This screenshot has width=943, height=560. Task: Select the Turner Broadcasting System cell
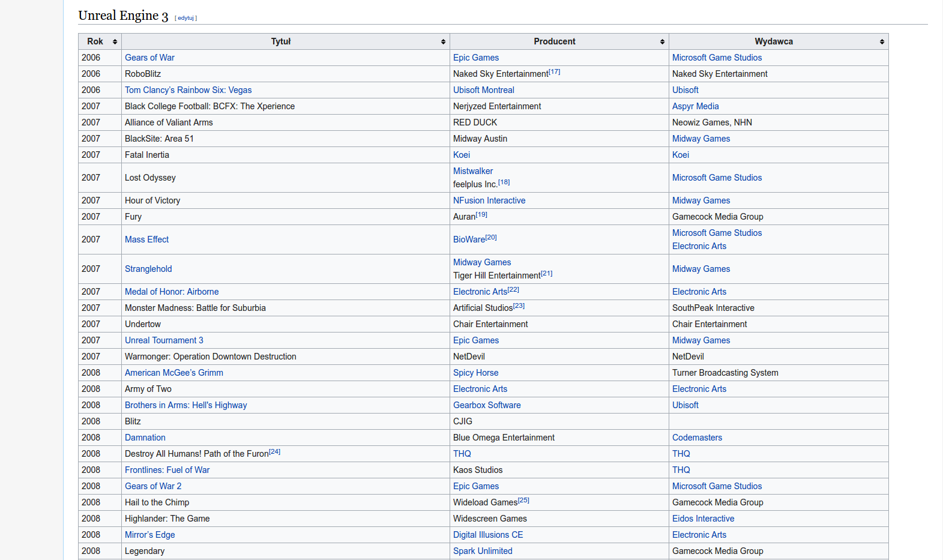pyautogui.click(x=779, y=373)
